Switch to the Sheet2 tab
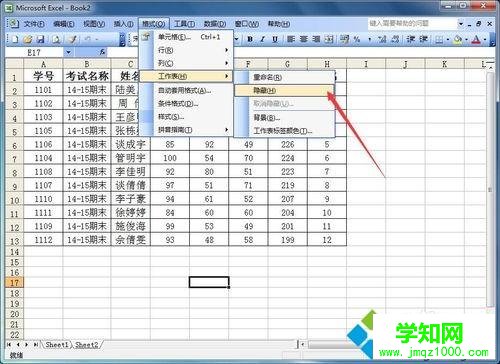The height and width of the screenshot is (364, 500). (87, 345)
